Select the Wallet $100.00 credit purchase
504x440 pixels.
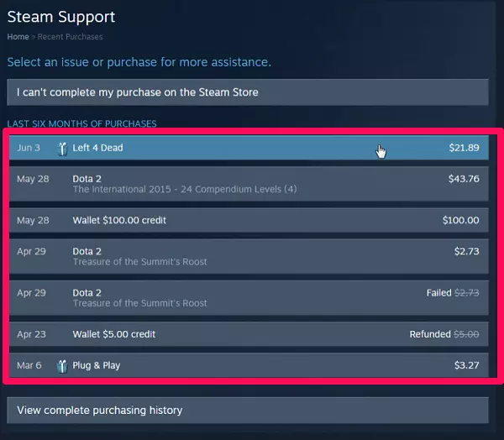(x=119, y=220)
